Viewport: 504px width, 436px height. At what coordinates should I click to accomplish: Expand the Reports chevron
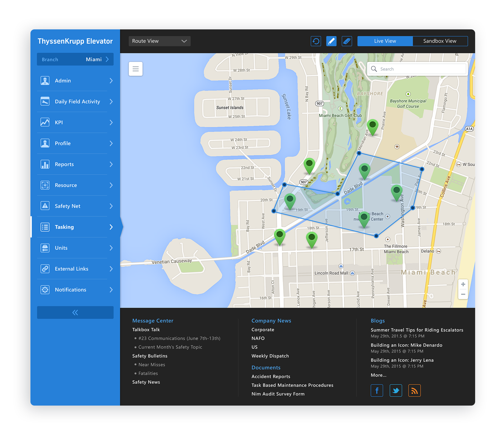(111, 164)
